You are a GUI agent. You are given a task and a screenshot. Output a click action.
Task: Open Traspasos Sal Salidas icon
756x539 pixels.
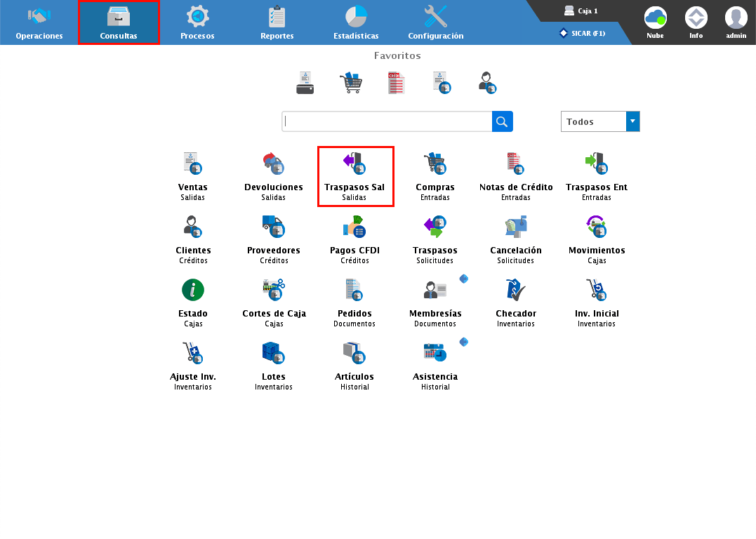coord(354,165)
